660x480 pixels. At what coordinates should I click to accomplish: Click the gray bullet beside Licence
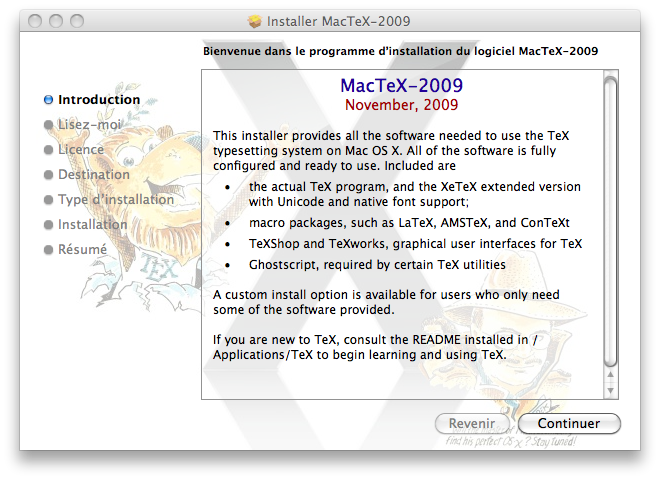click(x=48, y=149)
